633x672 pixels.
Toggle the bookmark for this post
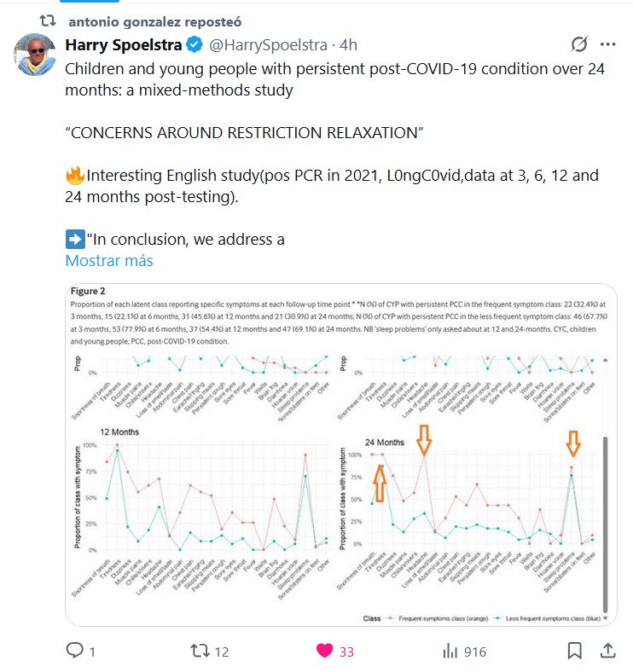(x=575, y=651)
